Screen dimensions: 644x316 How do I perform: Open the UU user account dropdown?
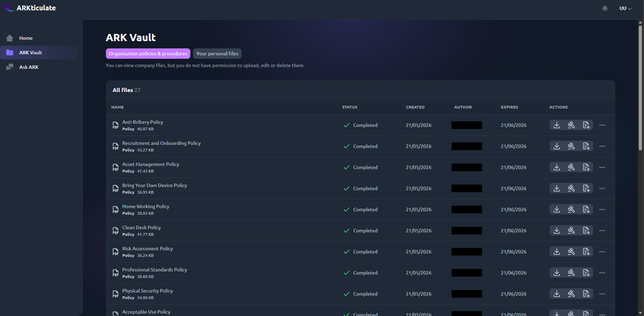[x=625, y=8]
